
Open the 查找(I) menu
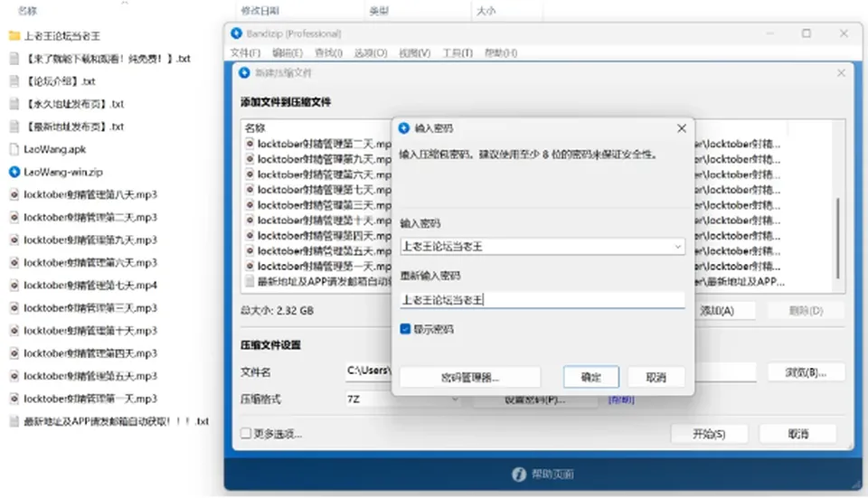328,53
